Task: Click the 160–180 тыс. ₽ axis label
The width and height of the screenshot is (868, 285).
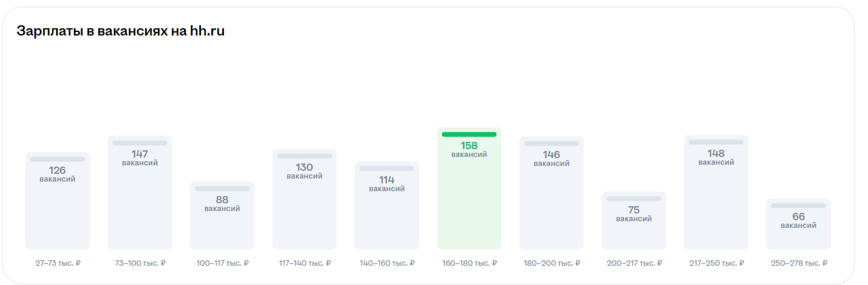Action: click(470, 263)
